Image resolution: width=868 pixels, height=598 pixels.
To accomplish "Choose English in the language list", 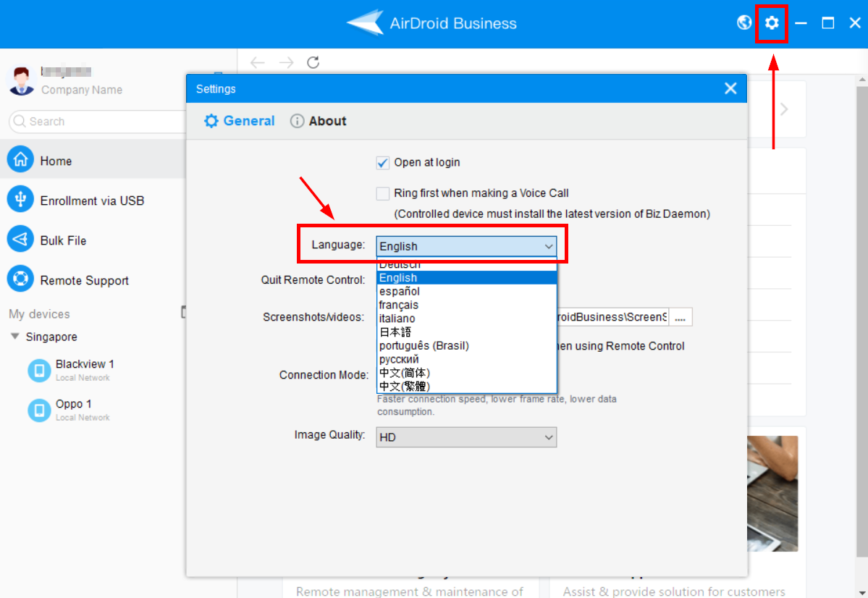I will pos(466,277).
